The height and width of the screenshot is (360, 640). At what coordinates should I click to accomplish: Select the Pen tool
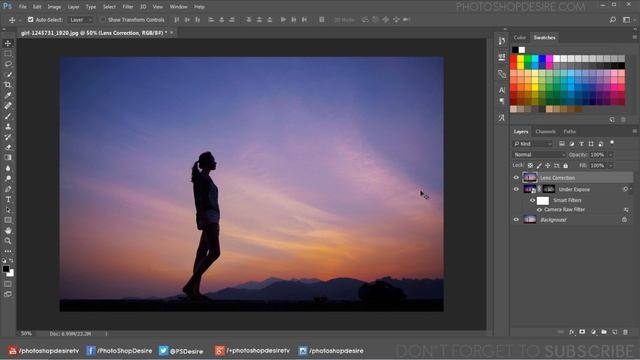8,189
